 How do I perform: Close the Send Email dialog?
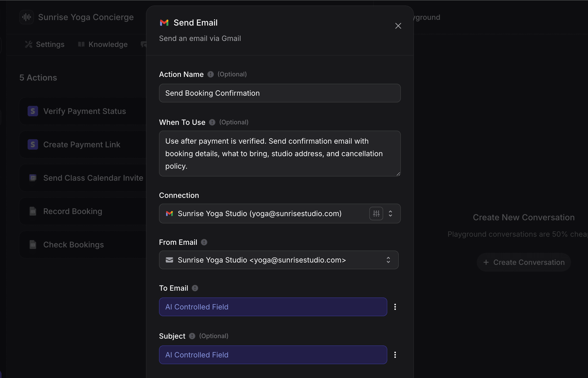pyautogui.click(x=398, y=26)
